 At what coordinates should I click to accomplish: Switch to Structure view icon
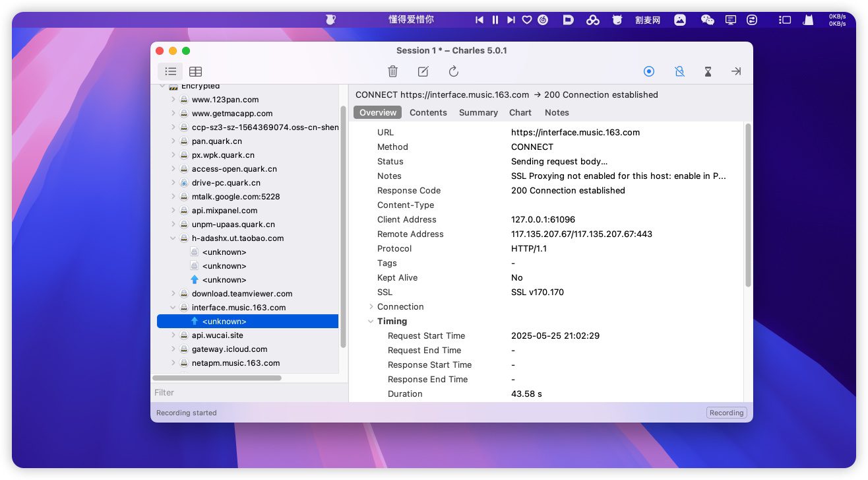click(171, 71)
